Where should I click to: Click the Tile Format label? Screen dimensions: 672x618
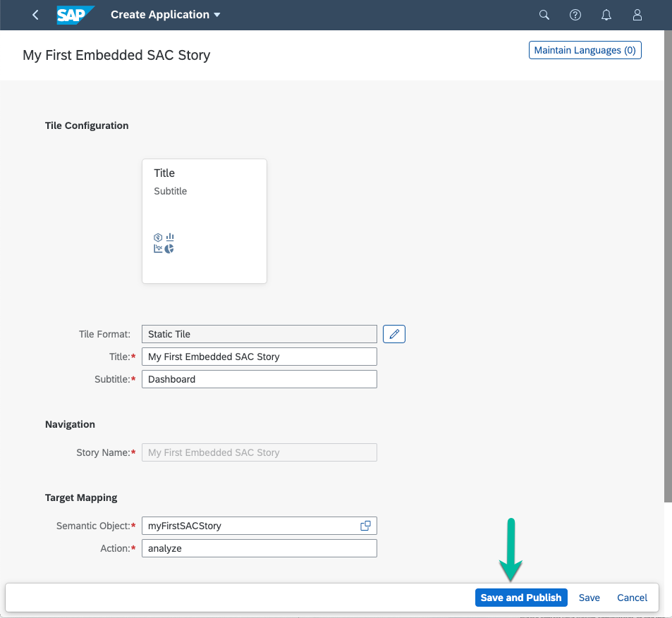point(104,334)
